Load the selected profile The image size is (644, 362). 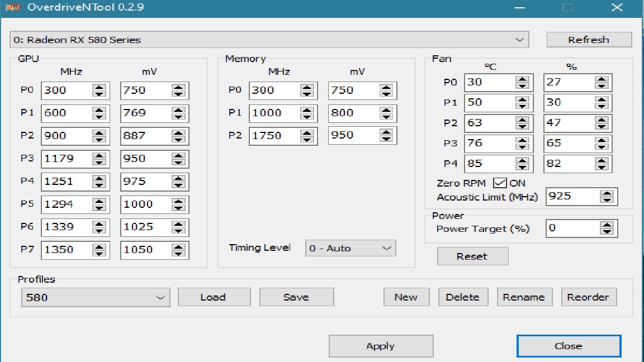[x=214, y=297]
